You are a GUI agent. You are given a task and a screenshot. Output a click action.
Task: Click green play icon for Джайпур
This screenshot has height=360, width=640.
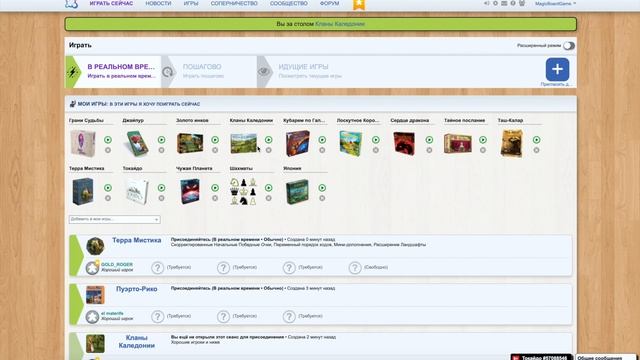click(161, 140)
